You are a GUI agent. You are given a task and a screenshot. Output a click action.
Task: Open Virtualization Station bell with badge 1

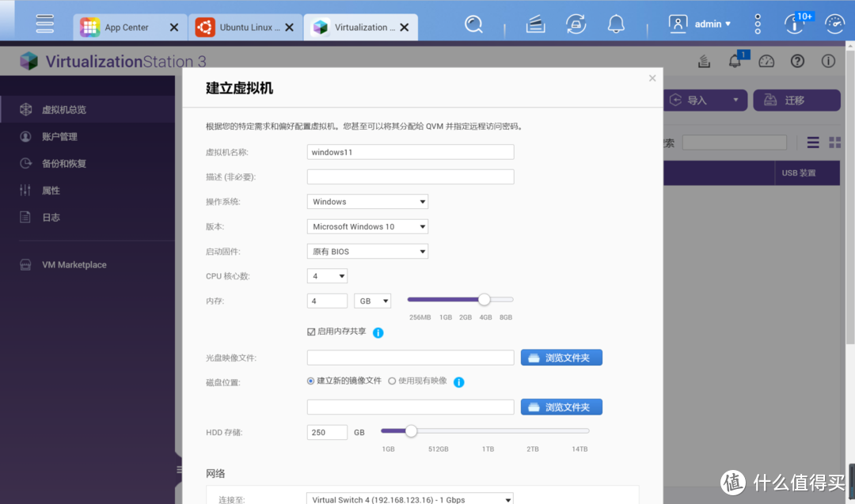[x=736, y=60]
